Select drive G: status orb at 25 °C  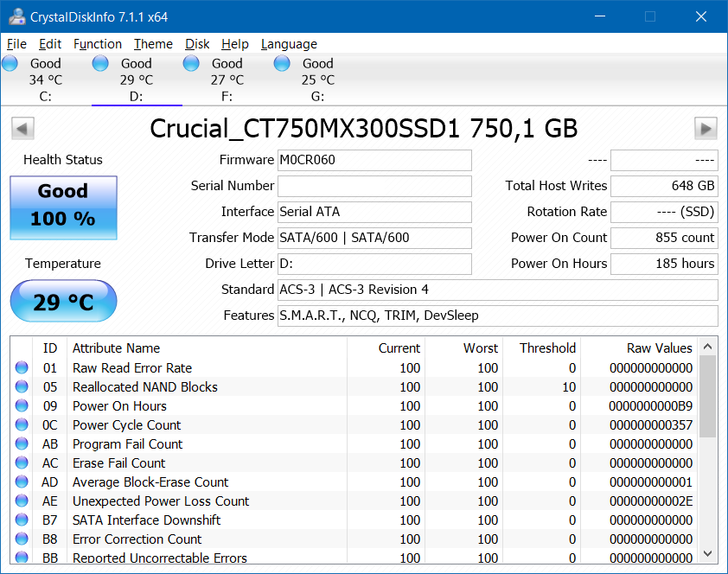[282, 64]
